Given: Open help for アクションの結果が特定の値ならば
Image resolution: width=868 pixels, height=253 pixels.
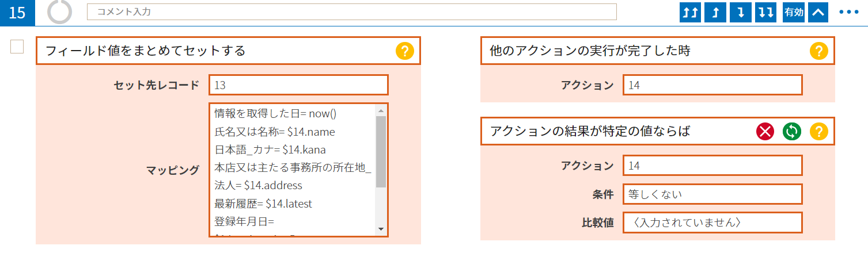Looking at the screenshot, I should [x=819, y=132].
